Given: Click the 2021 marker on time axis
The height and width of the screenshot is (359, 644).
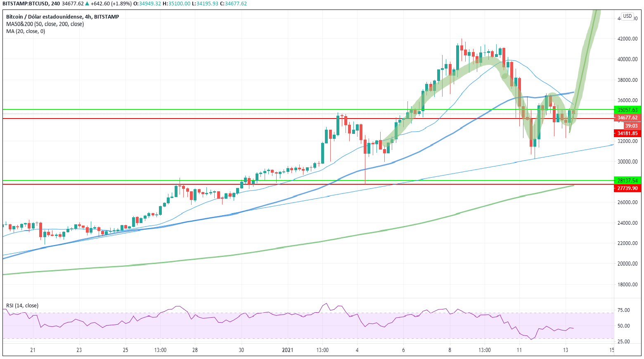Looking at the screenshot, I should (x=287, y=350).
